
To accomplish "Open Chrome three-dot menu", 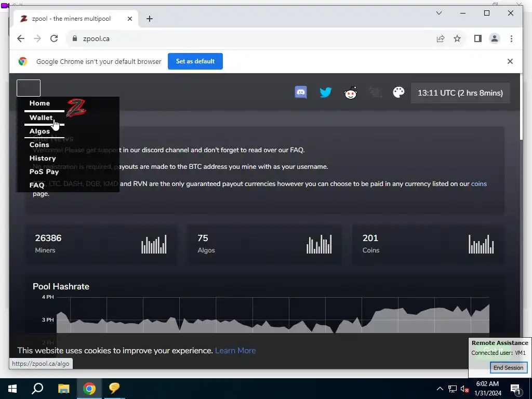I will (x=511, y=38).
